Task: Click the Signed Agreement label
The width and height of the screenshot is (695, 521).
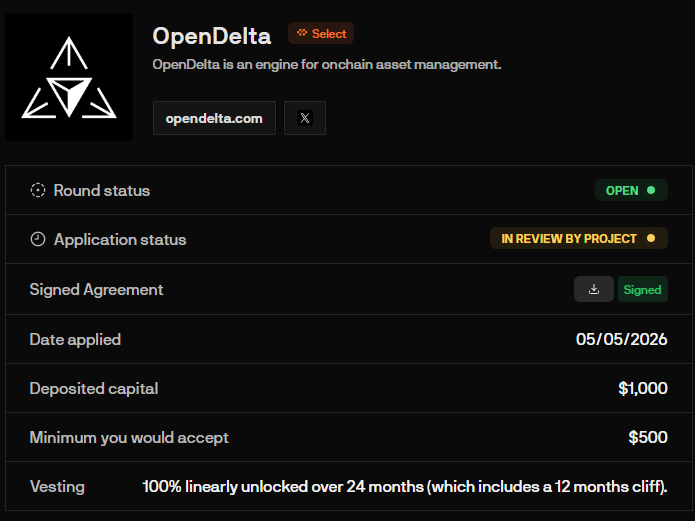Action: click(96, 290)
